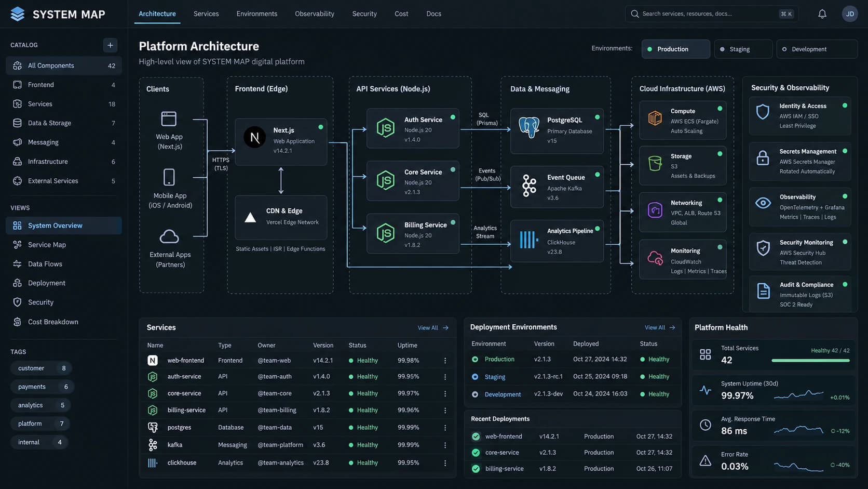Click the Analytics Pipeline ClickHouse icon
The width and height of the screenshot is (868, 489).
tap(529, 240)
